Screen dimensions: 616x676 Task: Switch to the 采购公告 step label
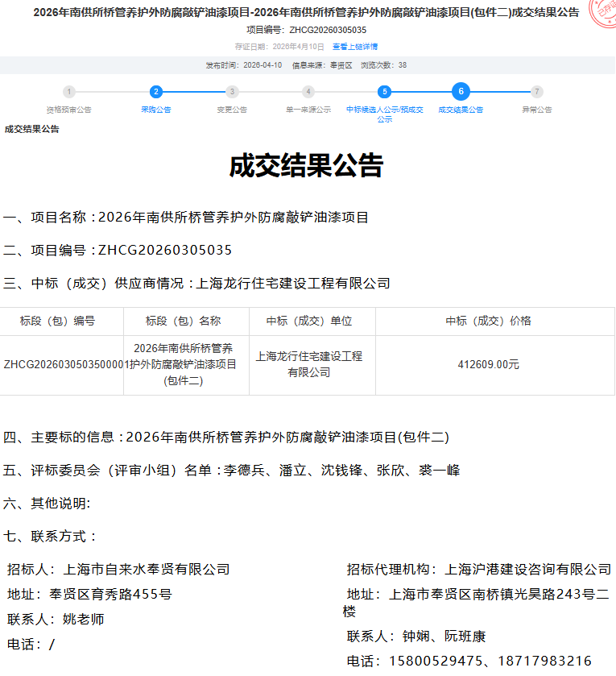(x=156, y=110)
